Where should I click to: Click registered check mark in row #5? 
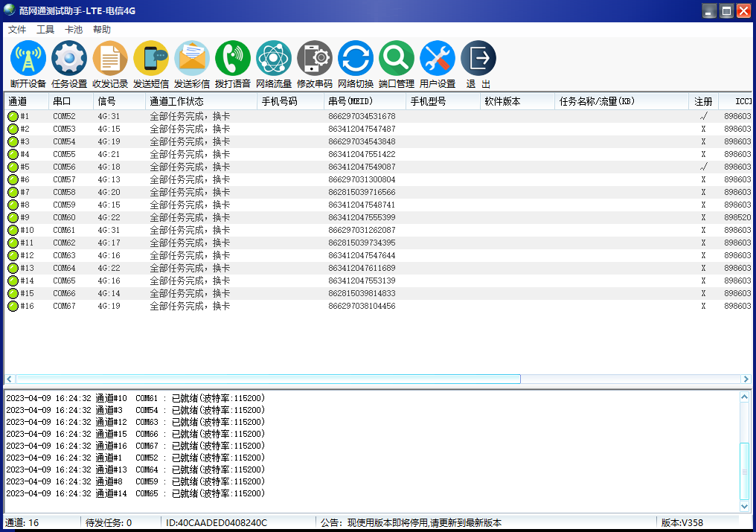point(703,167)
